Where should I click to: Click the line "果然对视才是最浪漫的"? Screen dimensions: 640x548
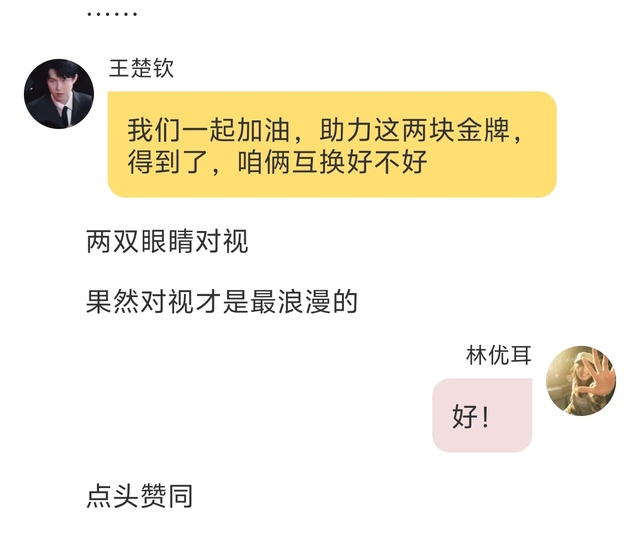point(222,302)
